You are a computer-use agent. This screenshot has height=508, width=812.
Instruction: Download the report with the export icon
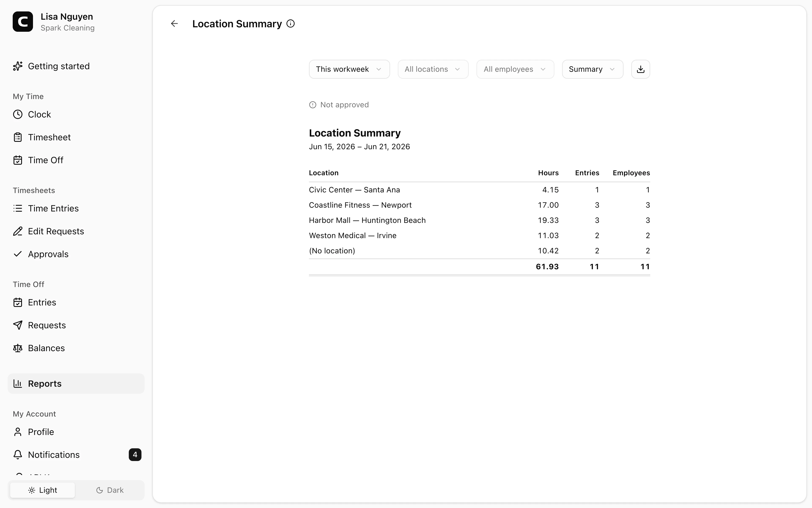(x=640, y=69)
